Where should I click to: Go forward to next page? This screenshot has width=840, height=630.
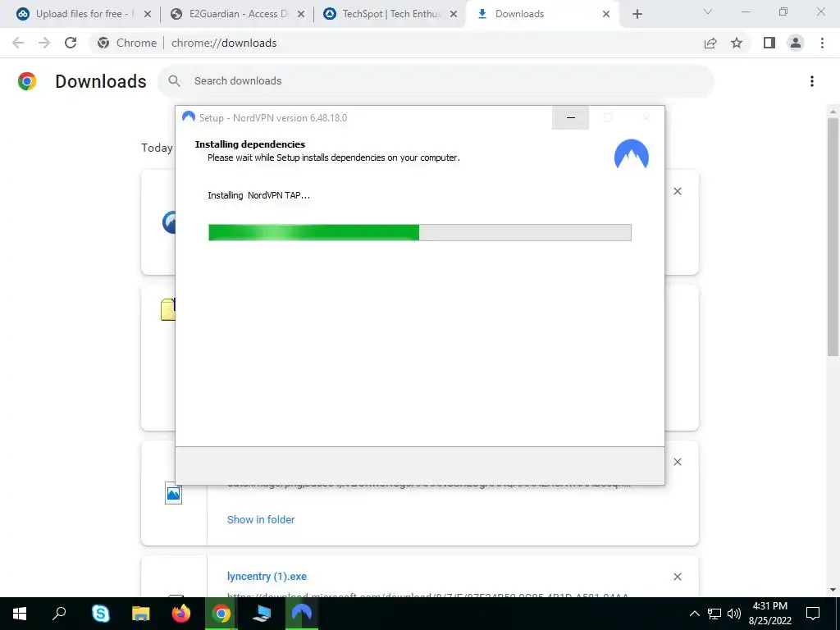(x=44, y=43)
